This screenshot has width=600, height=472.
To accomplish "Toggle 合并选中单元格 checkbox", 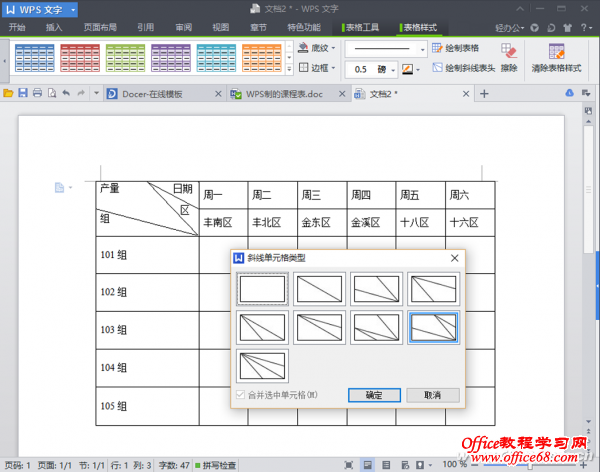I will (x=240, y=395).
